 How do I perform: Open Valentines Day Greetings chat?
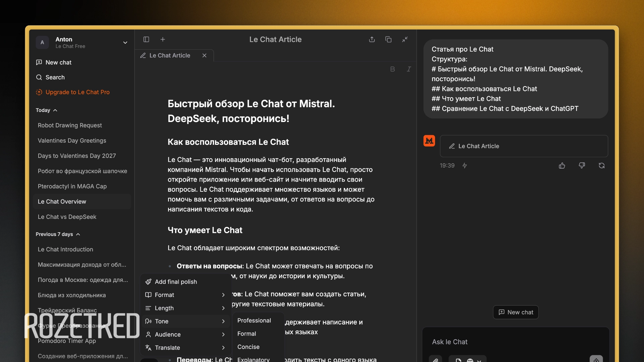click(x=82, y=141)
